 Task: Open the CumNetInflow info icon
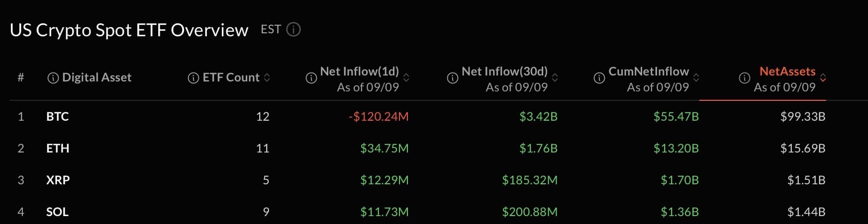(x=599, y=78)
